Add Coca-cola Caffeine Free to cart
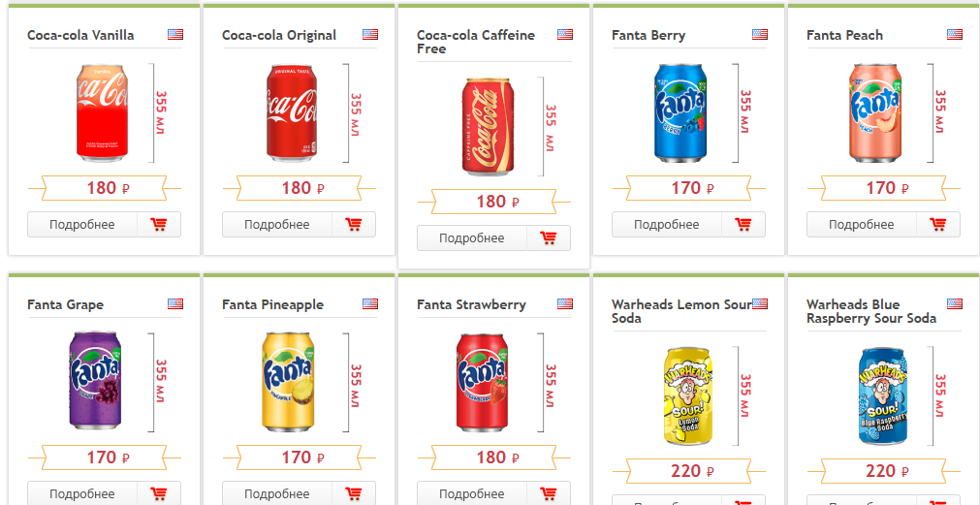The width and height of the screenshot is (980, 505). [549, 238]
